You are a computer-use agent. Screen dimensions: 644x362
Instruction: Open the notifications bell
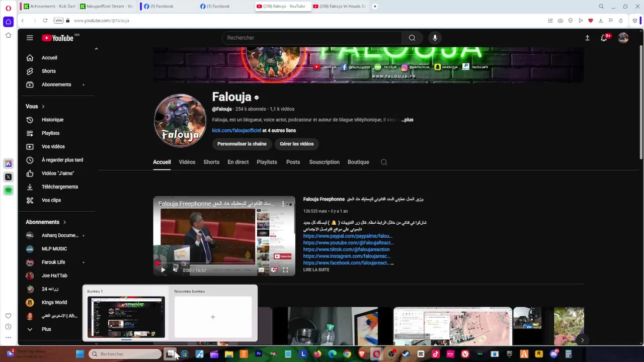point(604,38)
